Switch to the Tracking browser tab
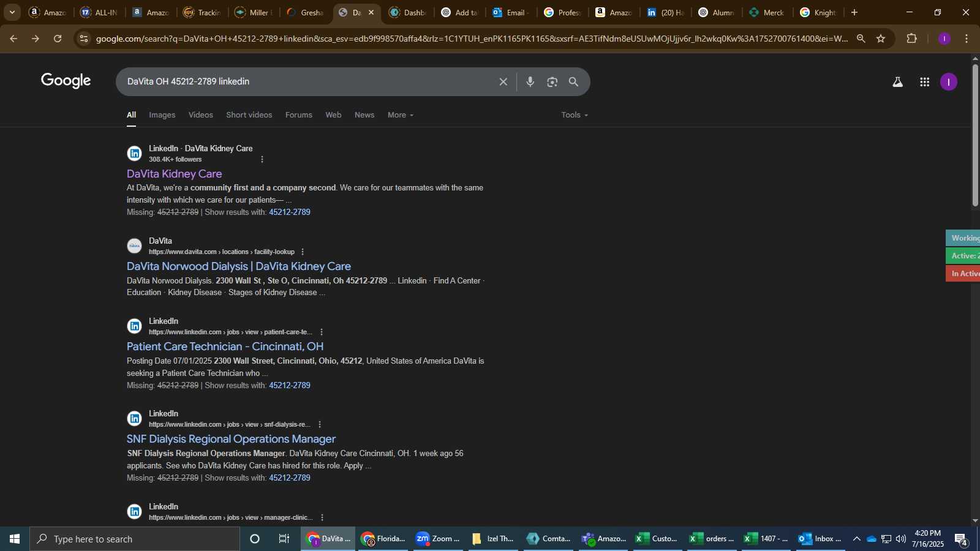The image size is (980, 551). coord(202,12)
